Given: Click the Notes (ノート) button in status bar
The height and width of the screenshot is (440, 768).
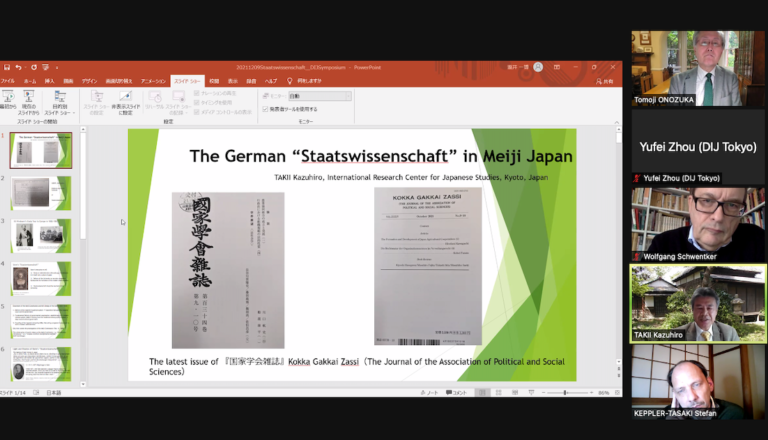Looking at the screenshot, I should pos(429,392).
